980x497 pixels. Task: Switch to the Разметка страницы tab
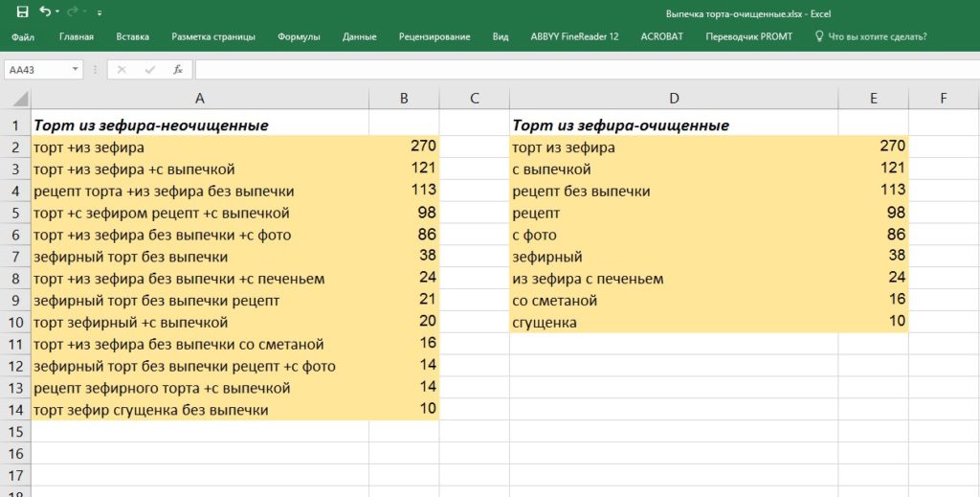pyautogui.click(x=213, y=36)
